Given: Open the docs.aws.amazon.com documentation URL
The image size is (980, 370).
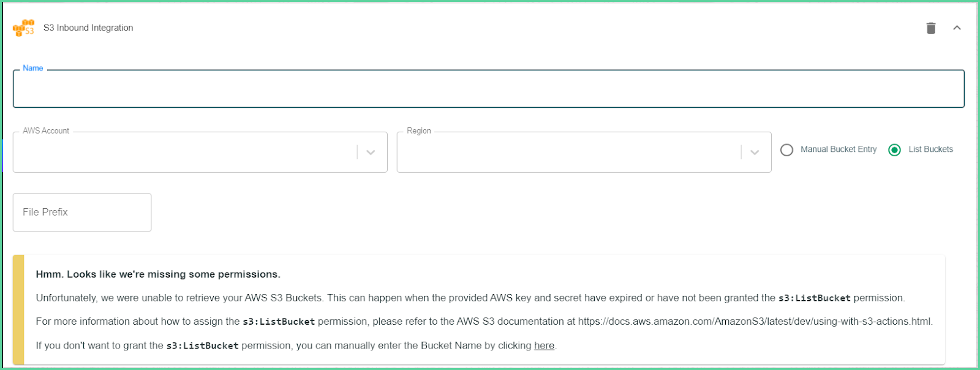Looking at the screenshot, I should (755, 322).
